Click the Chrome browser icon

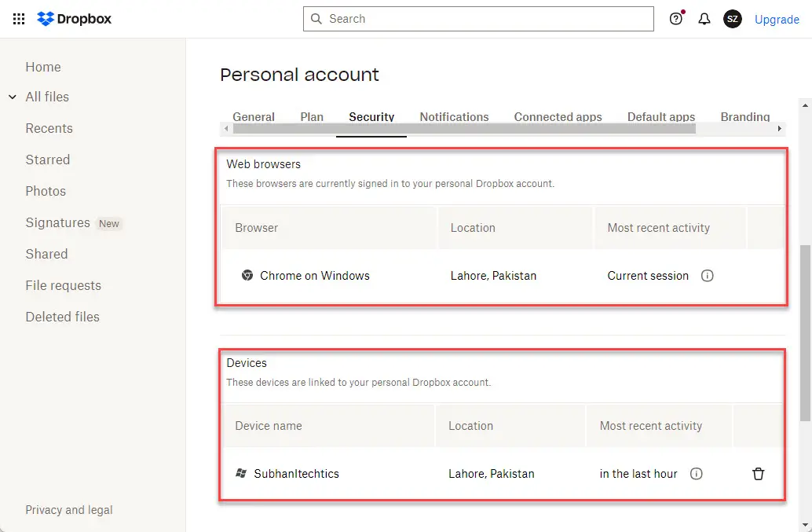(247, 275)
